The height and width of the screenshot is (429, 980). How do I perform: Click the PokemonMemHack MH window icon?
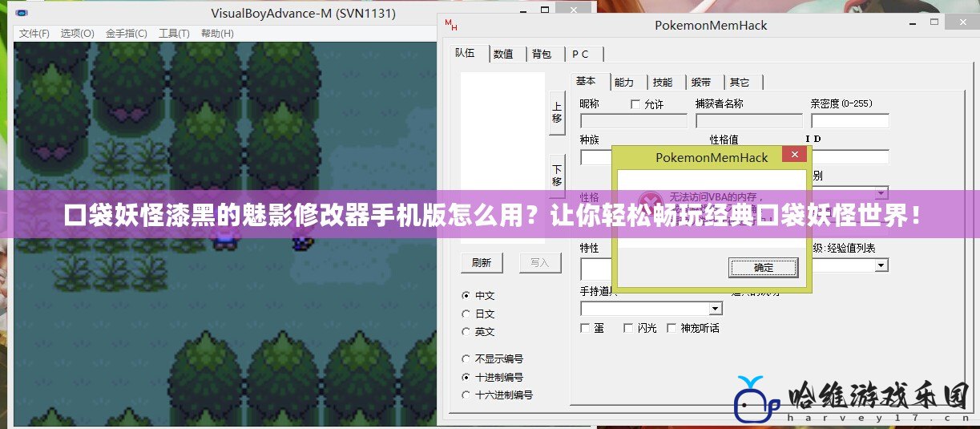pyautogui.click(x=451, y=25)
